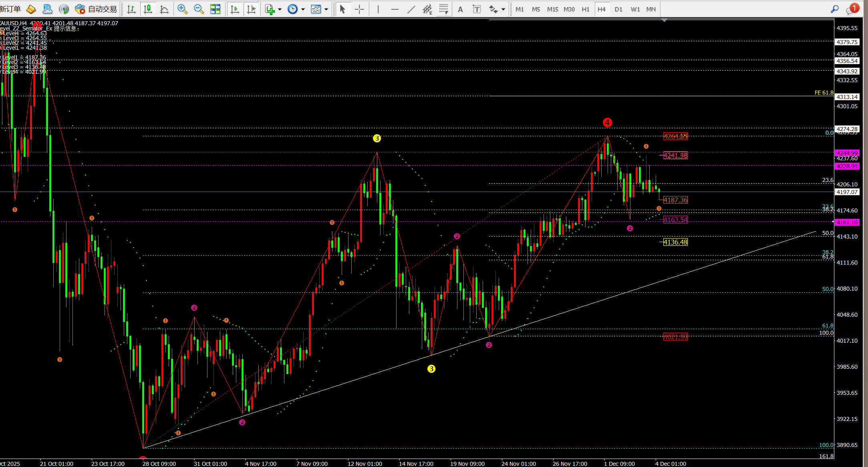The image size is (868, 467).
Task: Insert text label with A tool
Action: 460,9
